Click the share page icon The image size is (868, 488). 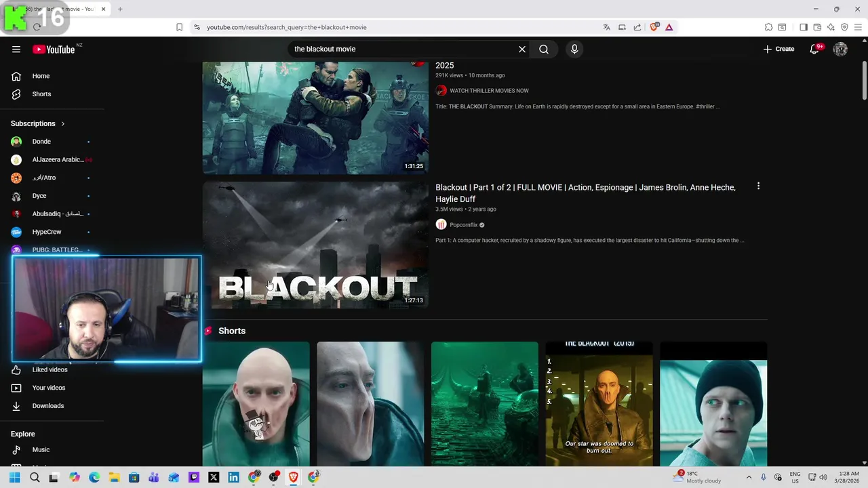tap(637, 27)
